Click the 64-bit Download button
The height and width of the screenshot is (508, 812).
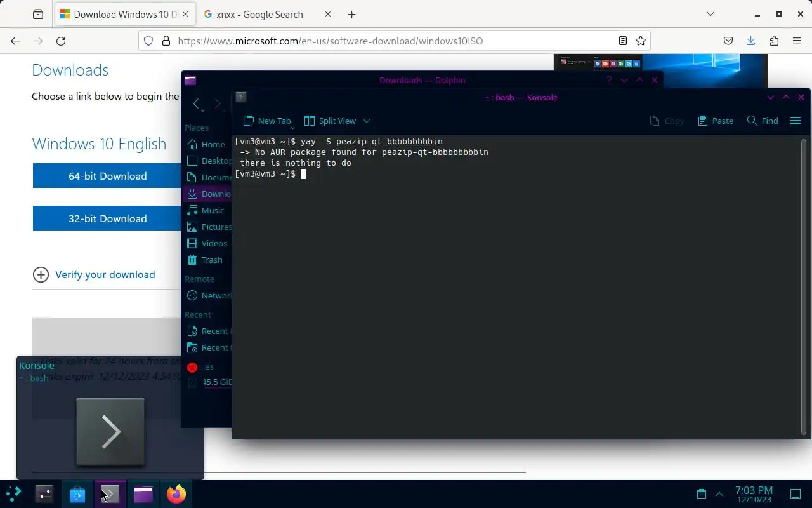pos(107,176)
